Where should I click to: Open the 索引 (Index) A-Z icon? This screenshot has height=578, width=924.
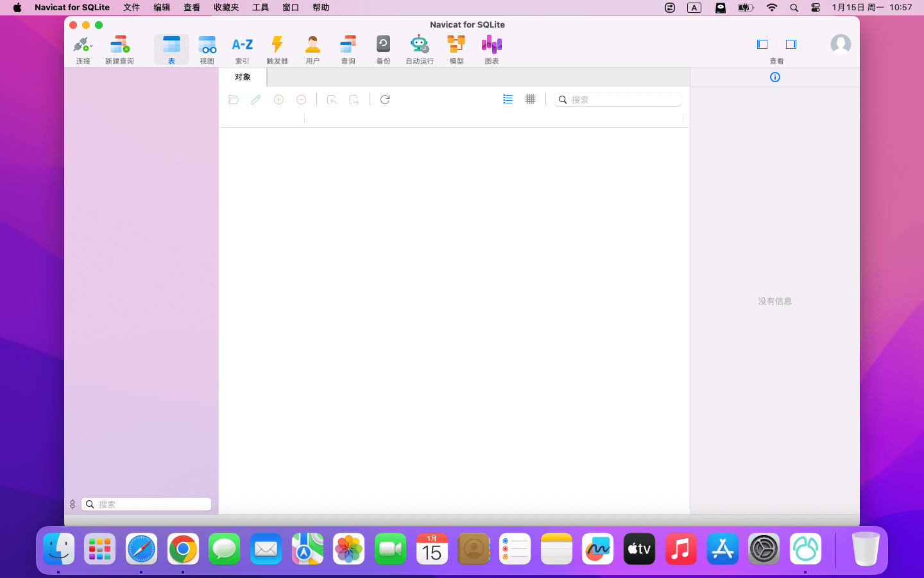(242, 49)
